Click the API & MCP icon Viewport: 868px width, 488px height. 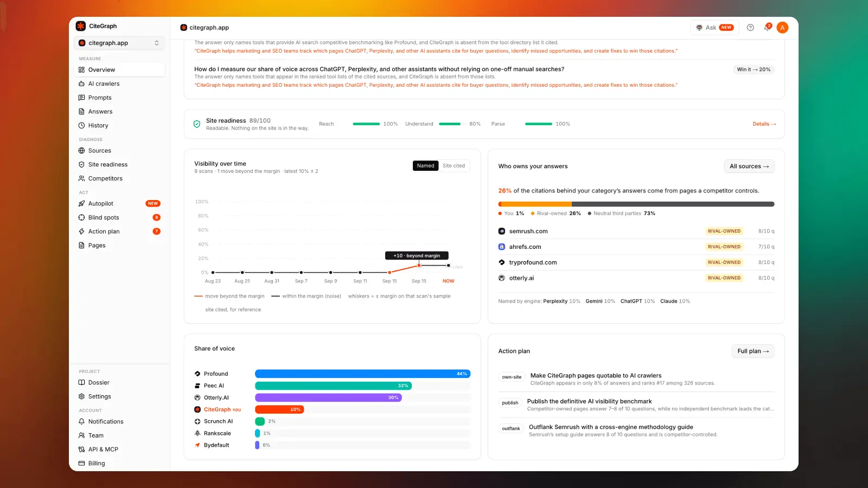pyautogui.click(x=81, y=450)
